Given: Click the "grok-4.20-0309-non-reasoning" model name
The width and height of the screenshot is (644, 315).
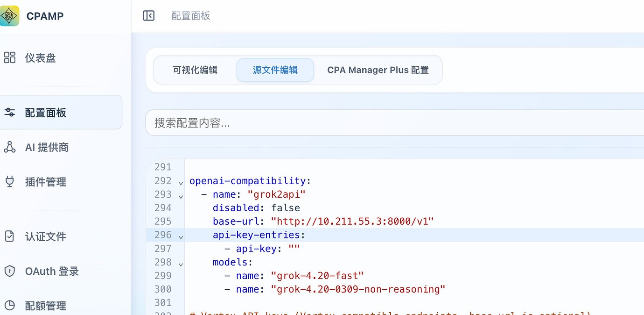Looking at the screenshot, I should pos(358,289).
